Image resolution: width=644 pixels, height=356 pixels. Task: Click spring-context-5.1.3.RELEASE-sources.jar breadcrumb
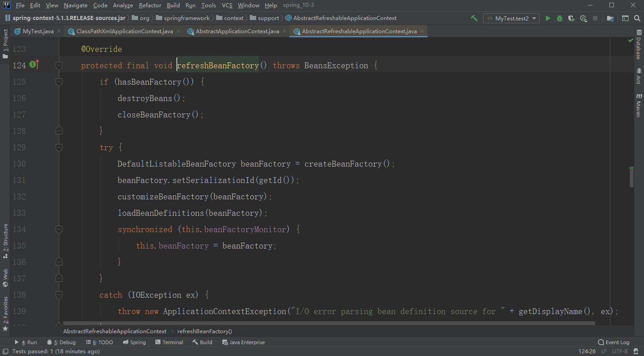[x=65, y=18]
